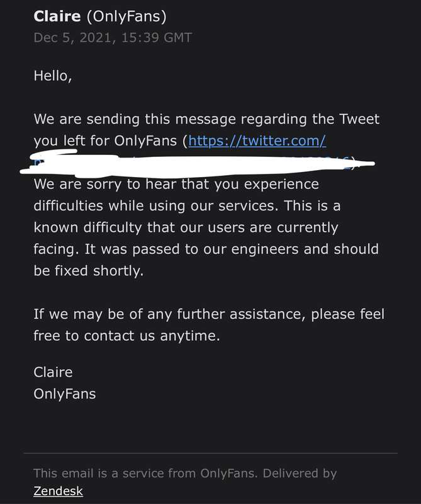This screenshot has height=504, width=421.
Task: Click the text "be fixed shortly."
Action: point(89,271)
